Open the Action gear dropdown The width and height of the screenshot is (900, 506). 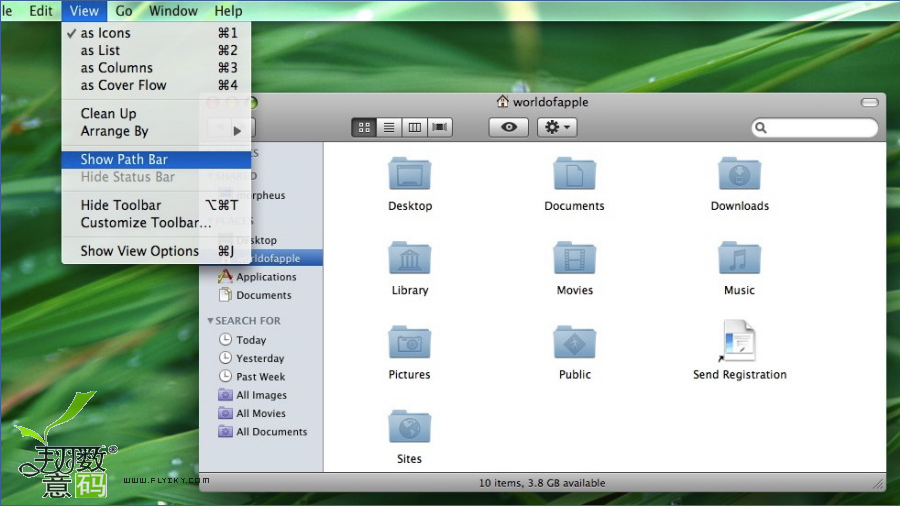click(x=557, y=127)
